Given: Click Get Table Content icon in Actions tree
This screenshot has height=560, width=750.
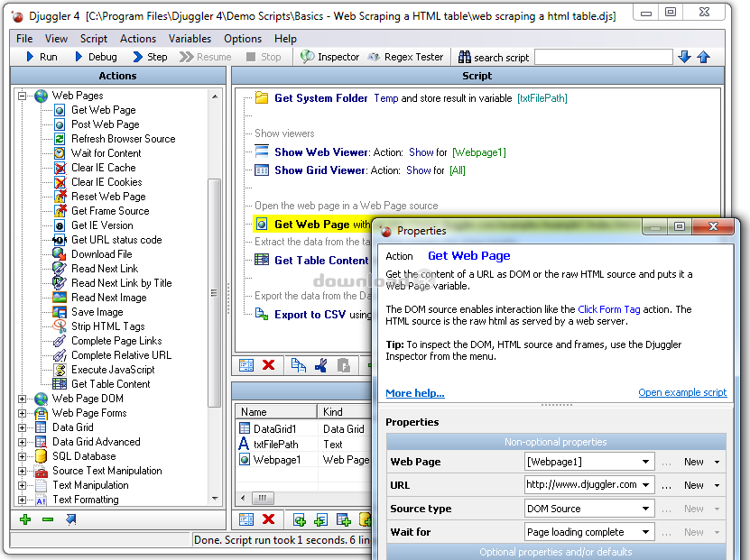Looking at the screenshot, I should [x=60, y=384].
